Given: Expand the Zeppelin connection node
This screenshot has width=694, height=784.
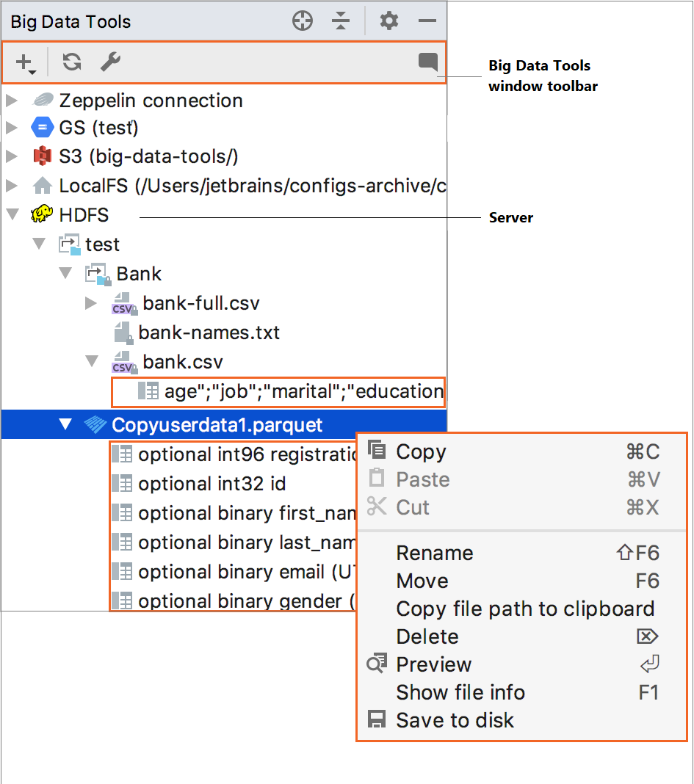Looking at the screenshot, I should pyautogui.click(x=12, y=101).
